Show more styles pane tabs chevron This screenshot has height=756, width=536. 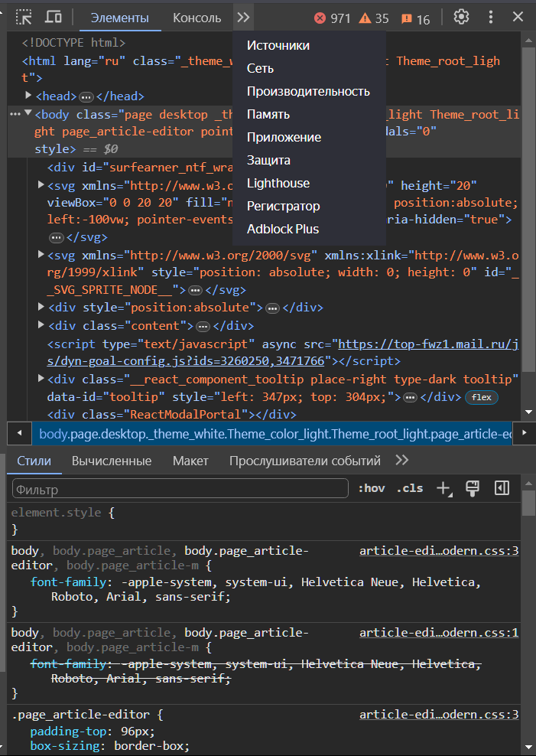[402, 461]
